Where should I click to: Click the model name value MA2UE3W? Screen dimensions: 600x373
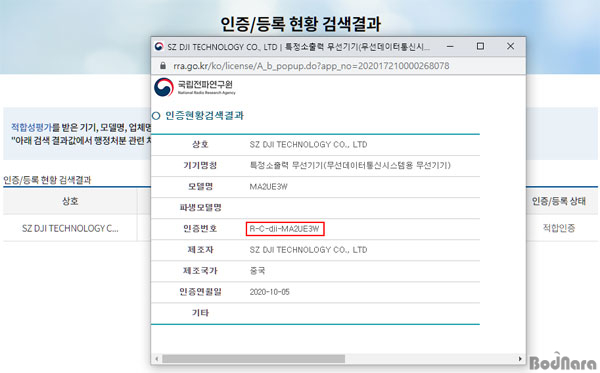pos(269,187)
